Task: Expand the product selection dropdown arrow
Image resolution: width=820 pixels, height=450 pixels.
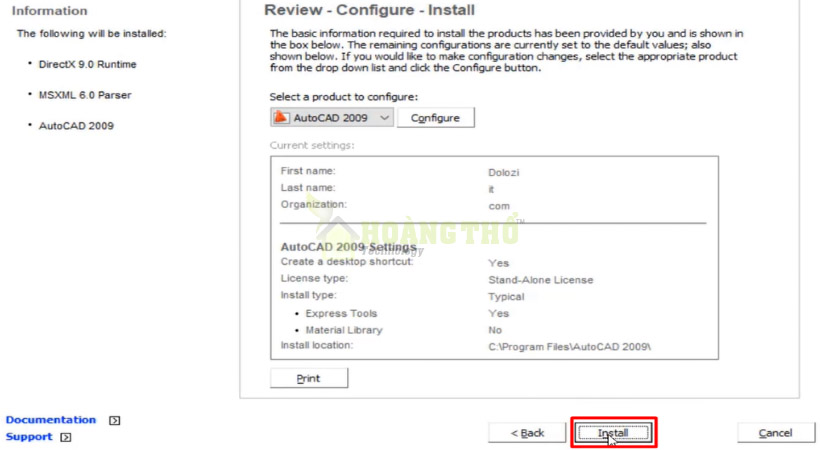Action: click(x=385, y=118)
